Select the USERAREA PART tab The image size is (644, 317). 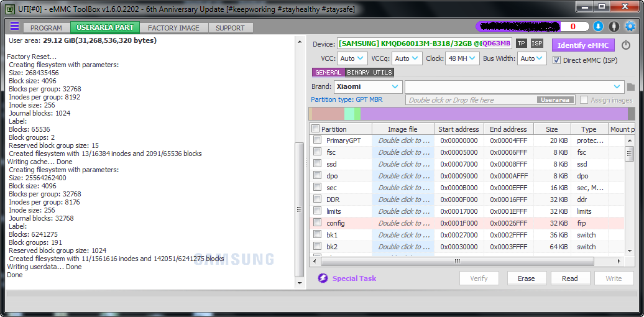click(x=105, y=27)
